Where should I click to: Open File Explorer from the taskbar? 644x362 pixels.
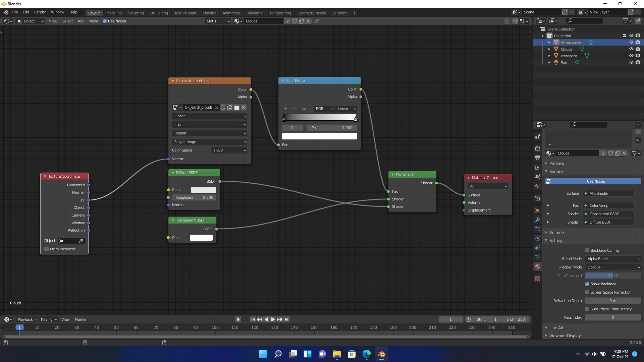point(337,354)
